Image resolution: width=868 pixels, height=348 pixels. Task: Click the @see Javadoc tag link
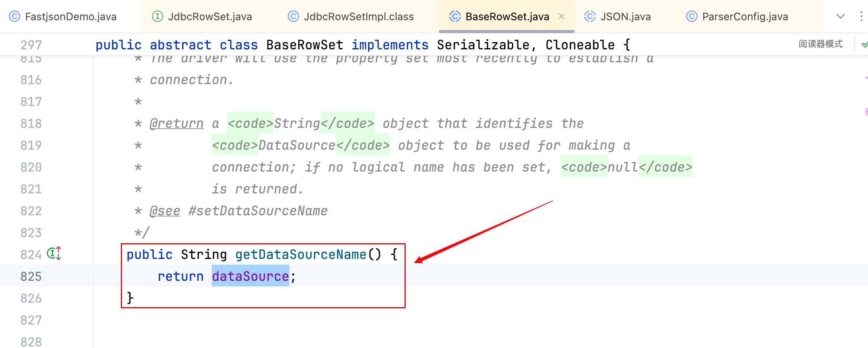coord(165,211)
